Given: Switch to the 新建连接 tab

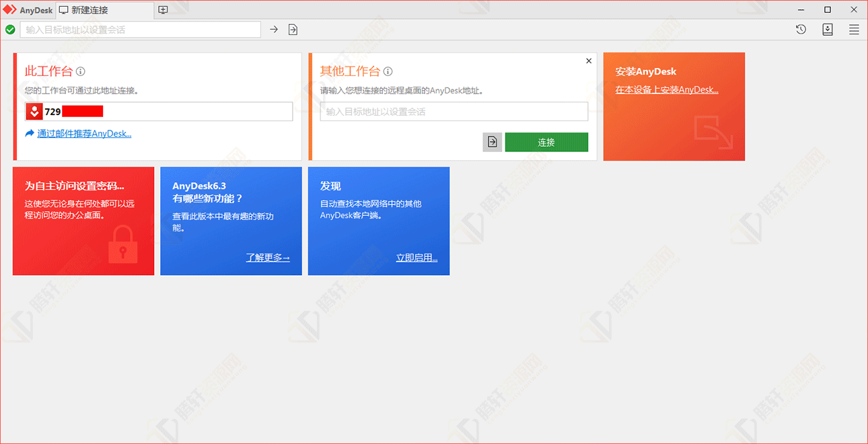Looking at the screenshot, I should tap(89, 10).
